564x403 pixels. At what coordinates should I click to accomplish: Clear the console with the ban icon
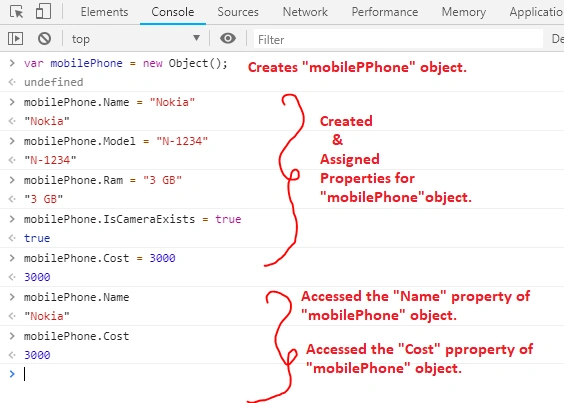point(45,39)
